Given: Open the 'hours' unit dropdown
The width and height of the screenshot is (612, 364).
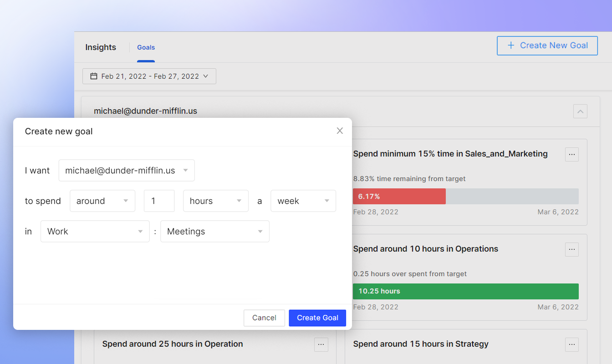Looking at the screenshot, I should pyautogui.click(x=216, y=201).
